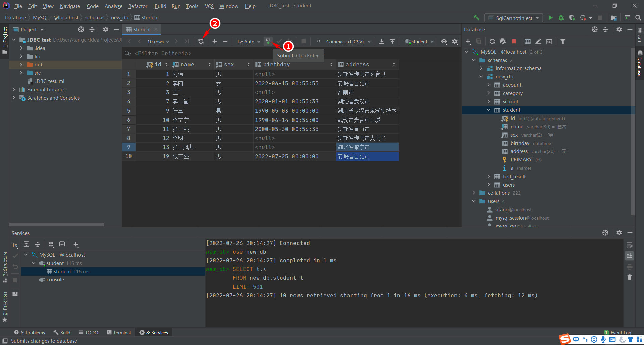644x345 pixels.
Task: Open Event Log in status bar
Action: click(617, 332)
